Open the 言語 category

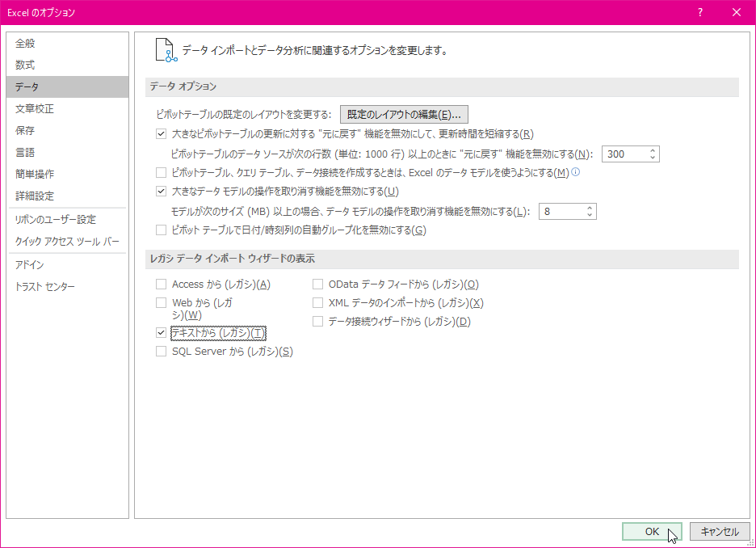point(68,153)
